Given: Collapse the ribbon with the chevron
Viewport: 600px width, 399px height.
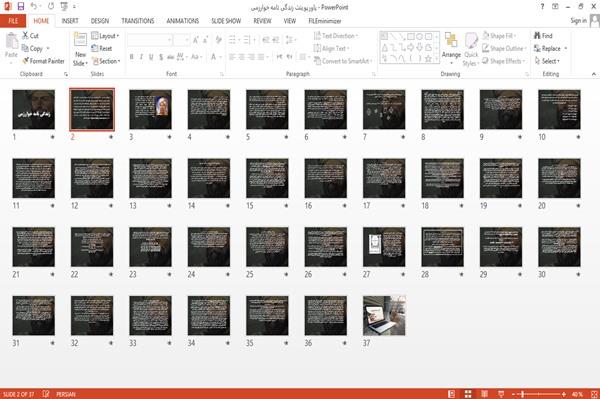Looking at the screenshot, I should click(x=594, y=74).
